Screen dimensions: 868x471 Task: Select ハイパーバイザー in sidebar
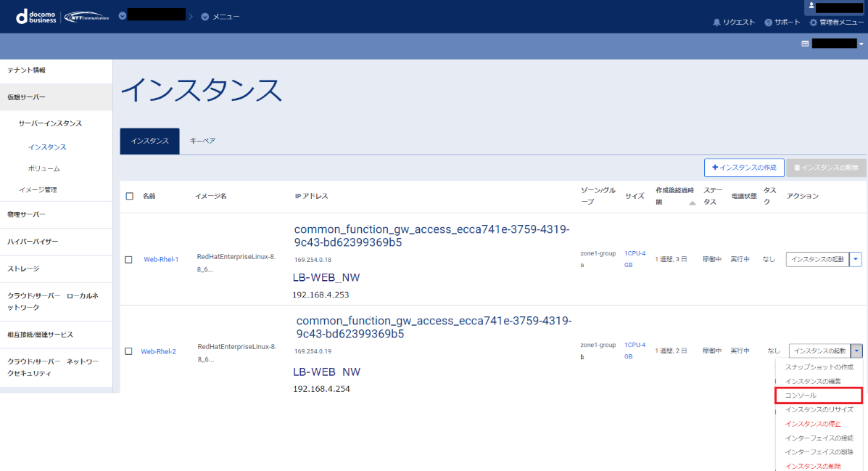pyautogui.click(x=56, y=242)
